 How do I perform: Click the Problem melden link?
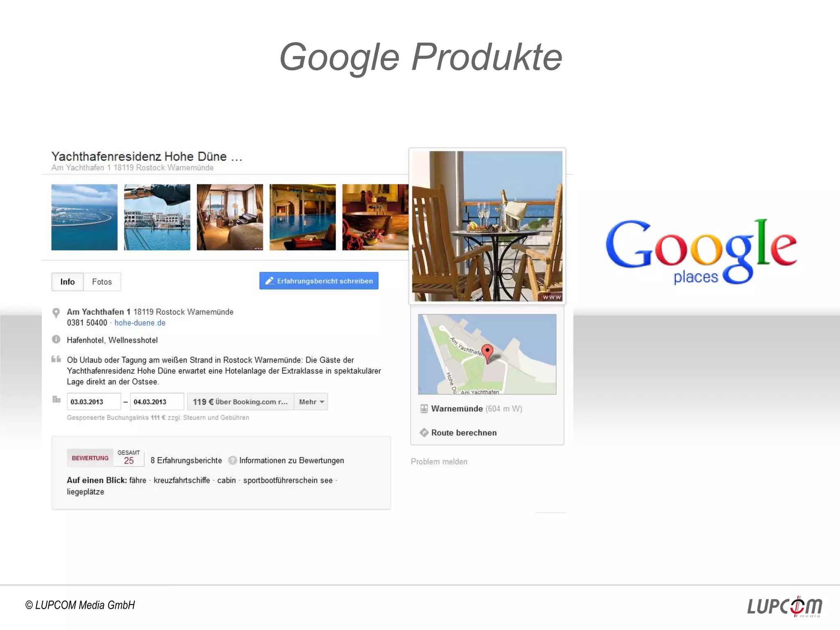(x=439, y=461)
